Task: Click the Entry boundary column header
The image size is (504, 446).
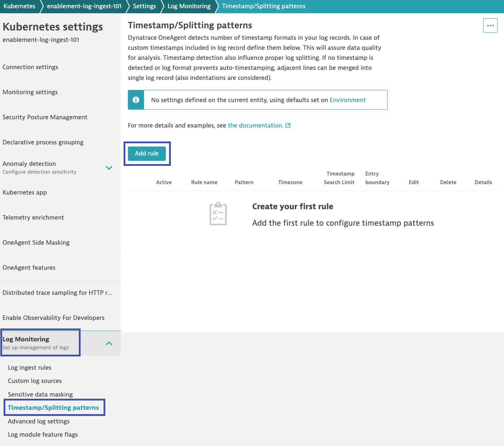Action: [377, 178]
